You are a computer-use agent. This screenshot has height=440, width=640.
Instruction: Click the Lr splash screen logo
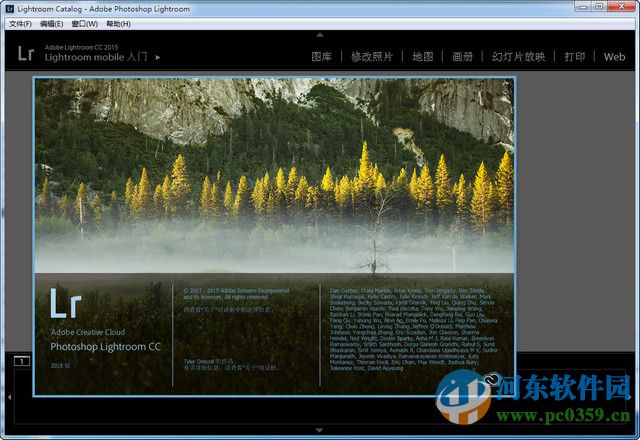click(66, 303)
